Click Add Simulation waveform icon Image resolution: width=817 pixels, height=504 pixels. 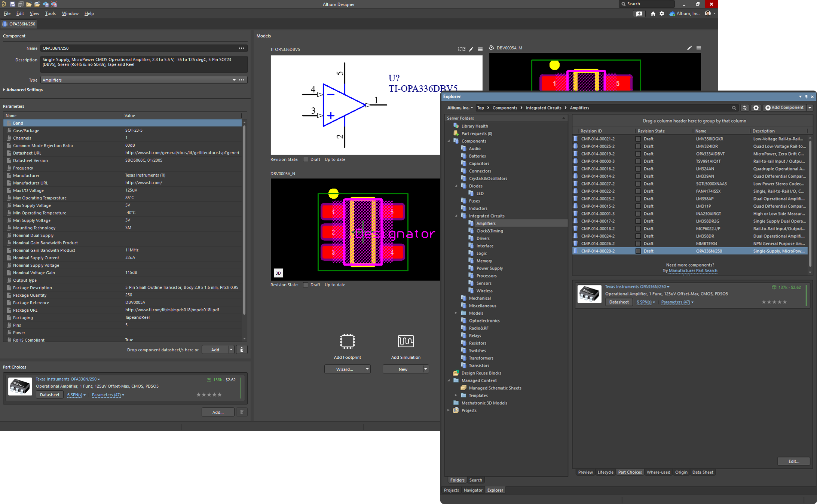pos(406,341)
